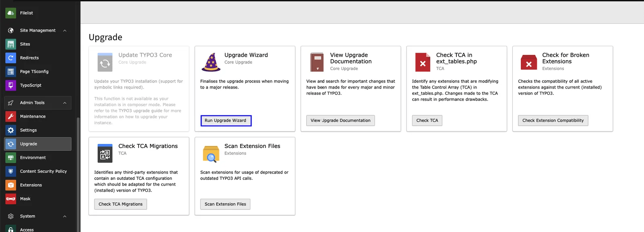Run the Upgrade Wizard
This screenshot has width=644, height=232.
tap(226, 121)
